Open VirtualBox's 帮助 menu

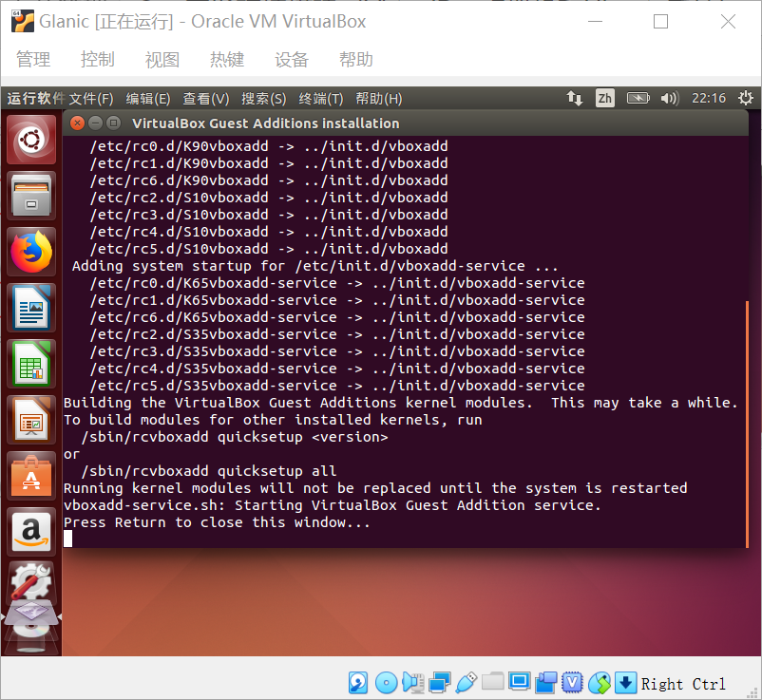tap(356, 59)
